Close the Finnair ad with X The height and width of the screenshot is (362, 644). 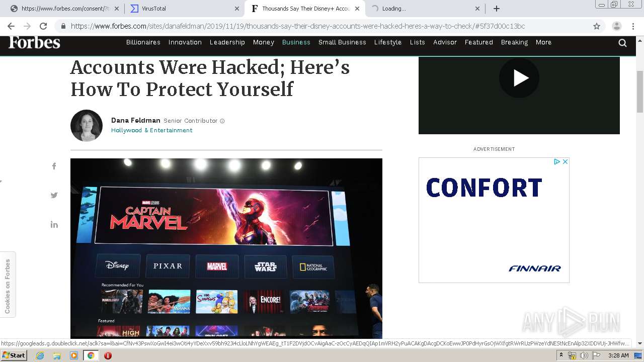565,162
